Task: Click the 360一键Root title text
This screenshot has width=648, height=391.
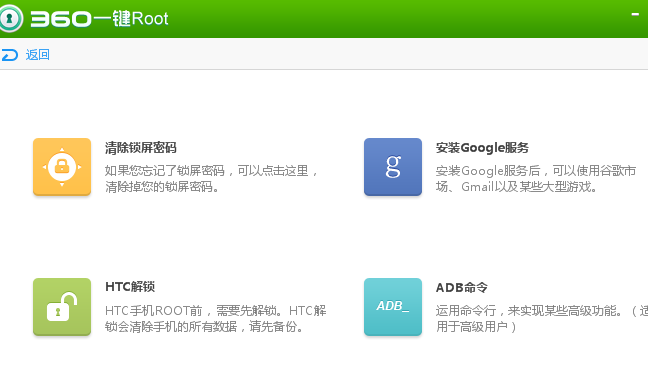Action: tap(99, 19)
